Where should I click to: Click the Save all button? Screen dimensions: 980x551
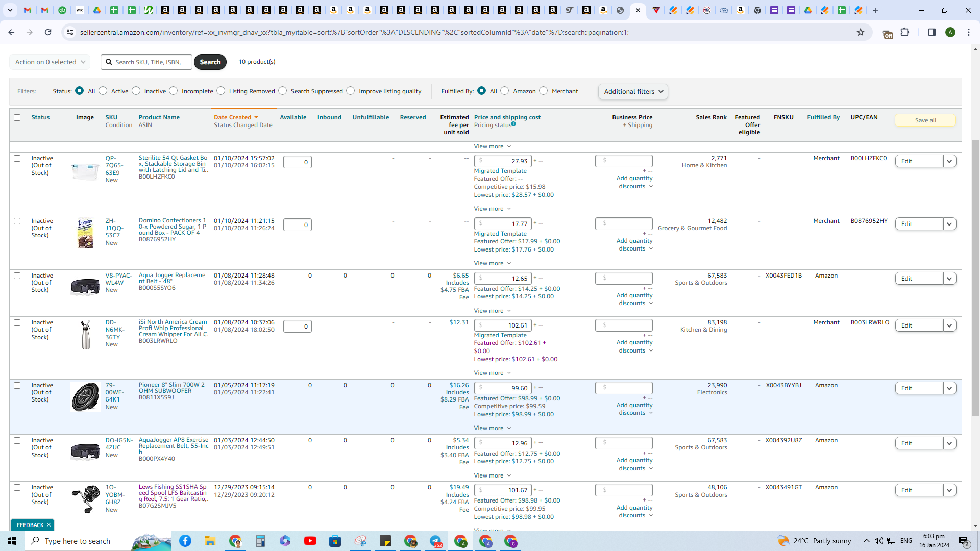pyautogui.click(x=925, y=120)
